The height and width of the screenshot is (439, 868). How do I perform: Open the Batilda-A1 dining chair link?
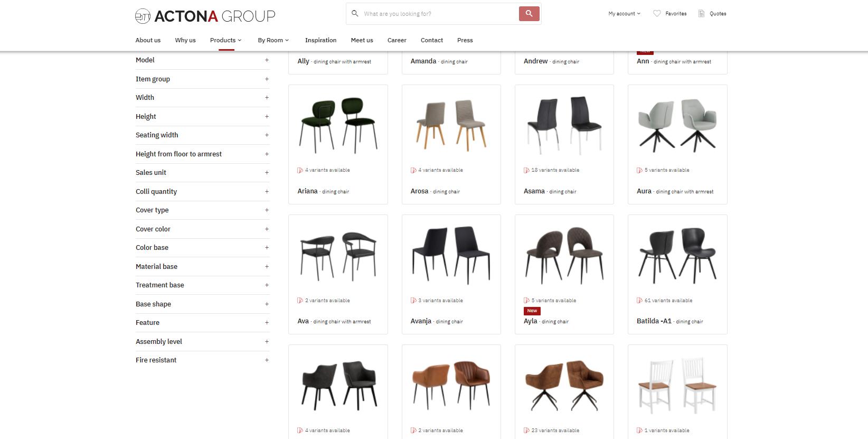pyautogui.click(x=669, y=321)
